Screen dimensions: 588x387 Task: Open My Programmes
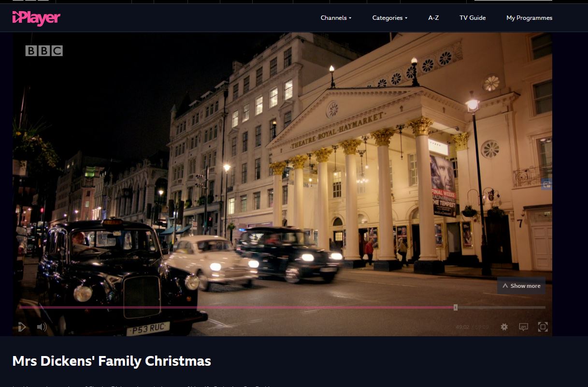529,18
